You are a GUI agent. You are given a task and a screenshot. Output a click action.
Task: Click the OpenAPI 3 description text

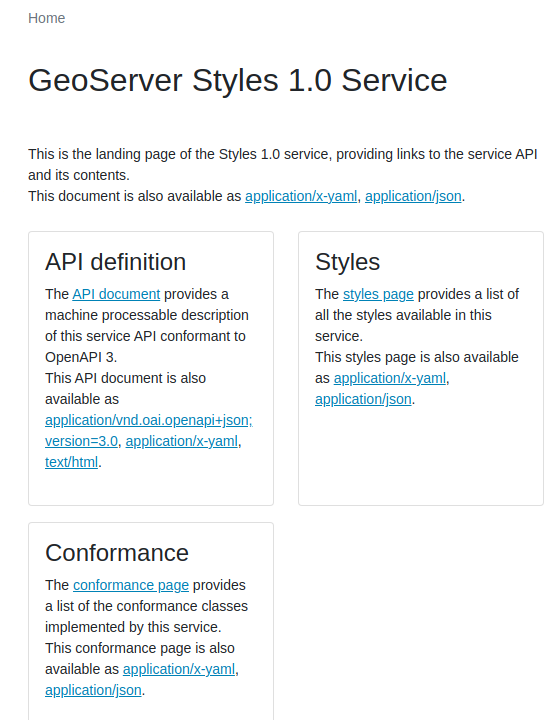point(147,326)
